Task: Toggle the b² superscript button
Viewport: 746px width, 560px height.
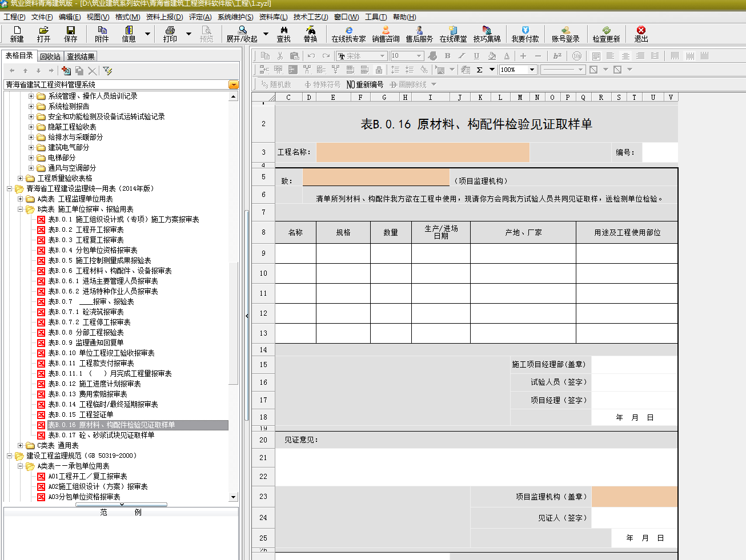Action: [x=557, y=56]
